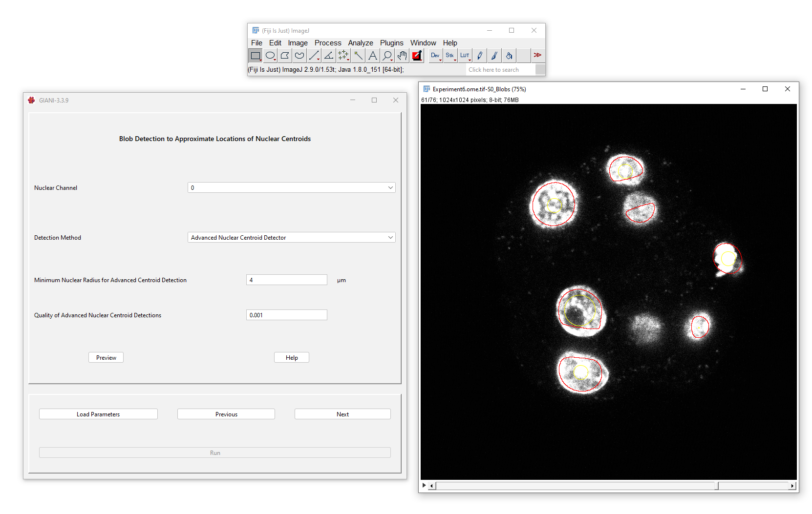812x514 pixels.
Task: Select the Angle tool
Action: [x=329, y=56]
